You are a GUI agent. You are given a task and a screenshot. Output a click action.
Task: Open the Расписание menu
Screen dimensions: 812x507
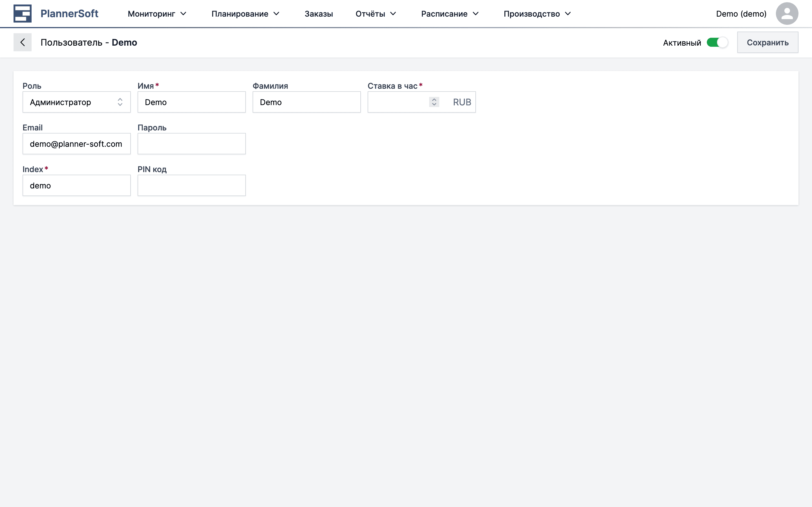coord(450,14)
